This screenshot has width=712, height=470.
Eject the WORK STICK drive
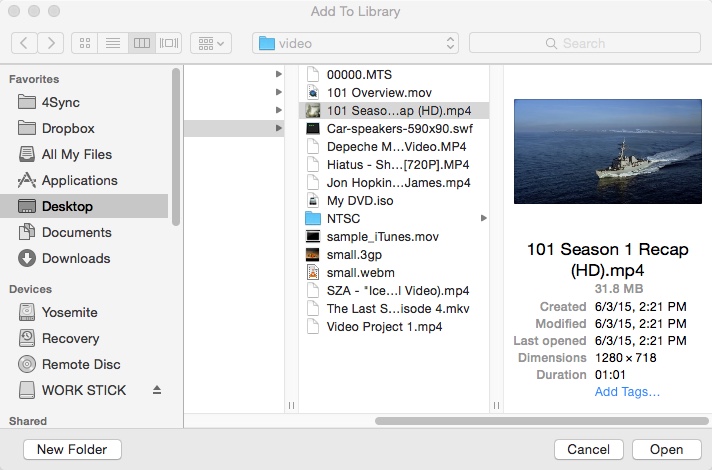157,390
